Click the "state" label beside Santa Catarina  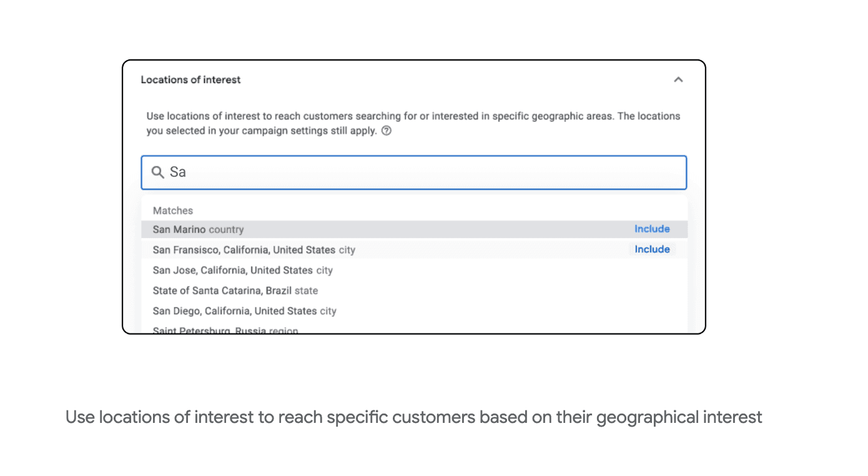(306, 291)
